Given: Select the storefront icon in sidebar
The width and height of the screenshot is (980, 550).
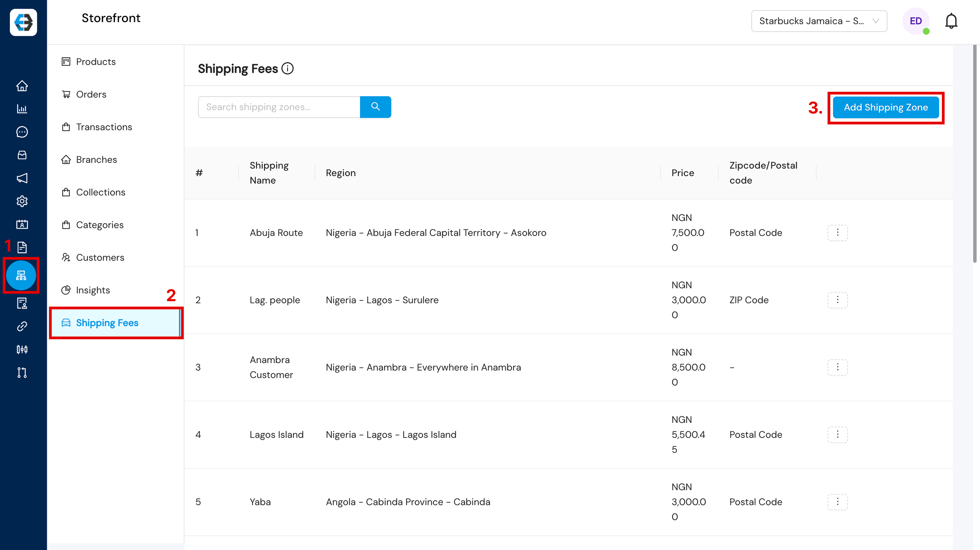Looking at the screenshot, I should click(21, 275).
